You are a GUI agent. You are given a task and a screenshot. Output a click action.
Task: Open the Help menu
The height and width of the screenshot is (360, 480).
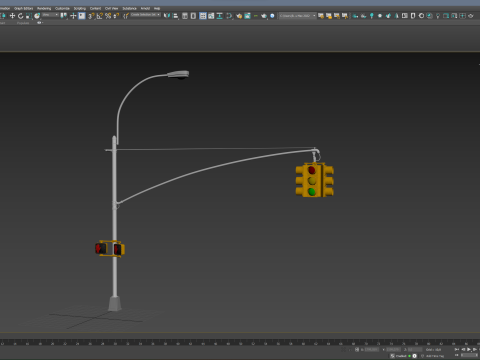(x=157, y=8)
